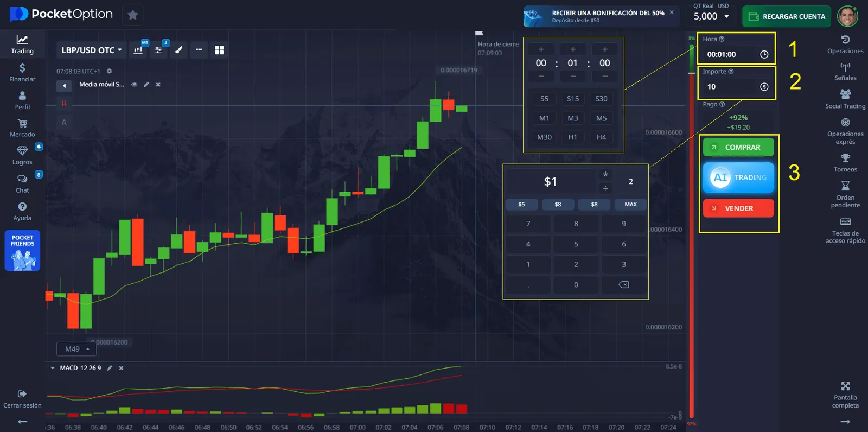Click the favorites star icon
The width and height of the screenshot is (868, 432).
point(133,15)
